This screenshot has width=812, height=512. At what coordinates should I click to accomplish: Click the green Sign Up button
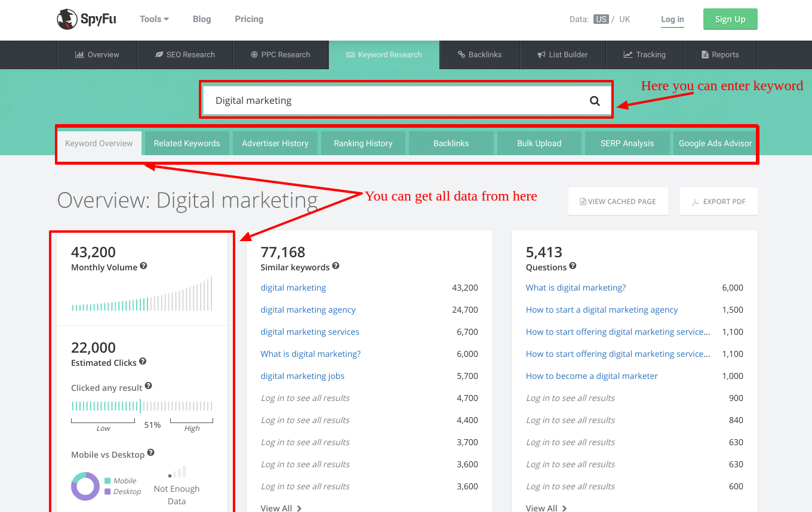(x=730, y=19)
